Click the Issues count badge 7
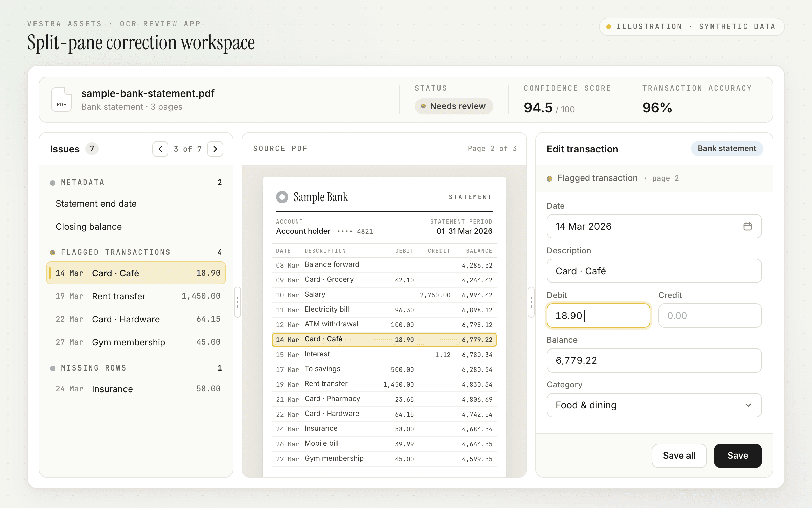This screenshot has width=812, height=508. tap(92, 149)
